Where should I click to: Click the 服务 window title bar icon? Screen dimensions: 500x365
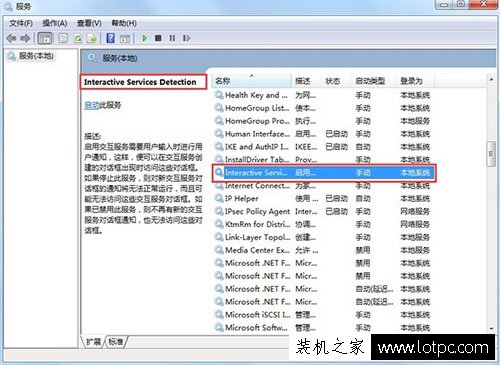(8, 6)
